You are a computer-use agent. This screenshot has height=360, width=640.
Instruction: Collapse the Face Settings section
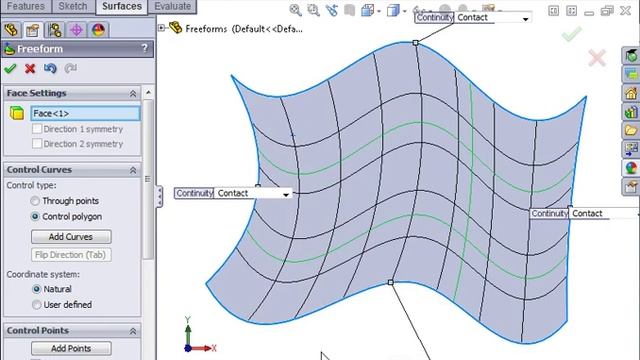133,93
